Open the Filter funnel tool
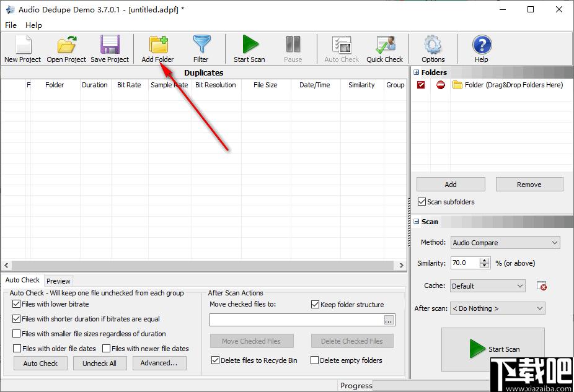Image resolution: width=574 pixels, height=392 pixels. click(201, 45)
